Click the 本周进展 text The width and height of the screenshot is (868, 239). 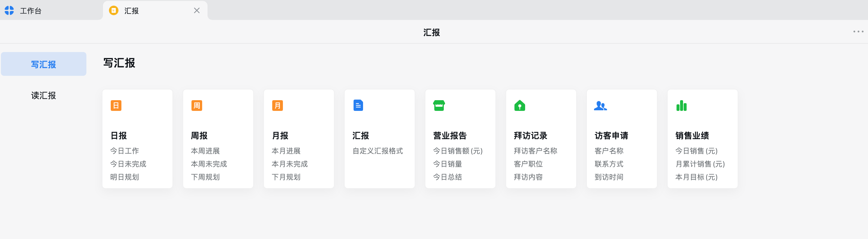pos(205,150)
